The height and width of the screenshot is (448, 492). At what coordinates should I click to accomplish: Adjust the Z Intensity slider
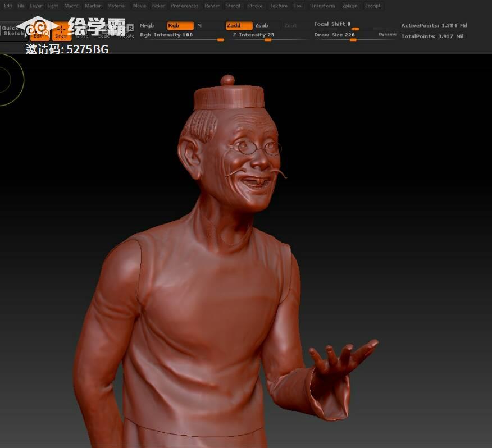(x=270, y=36)
